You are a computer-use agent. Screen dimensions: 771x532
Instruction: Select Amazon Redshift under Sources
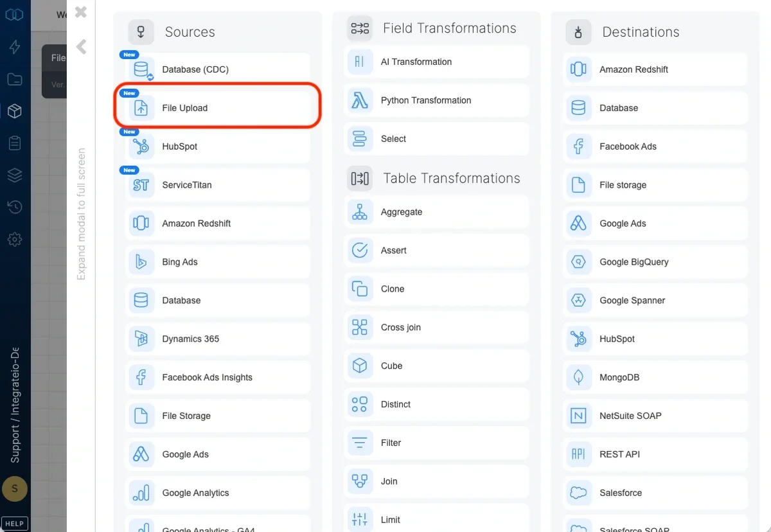(x=217, y=224)
